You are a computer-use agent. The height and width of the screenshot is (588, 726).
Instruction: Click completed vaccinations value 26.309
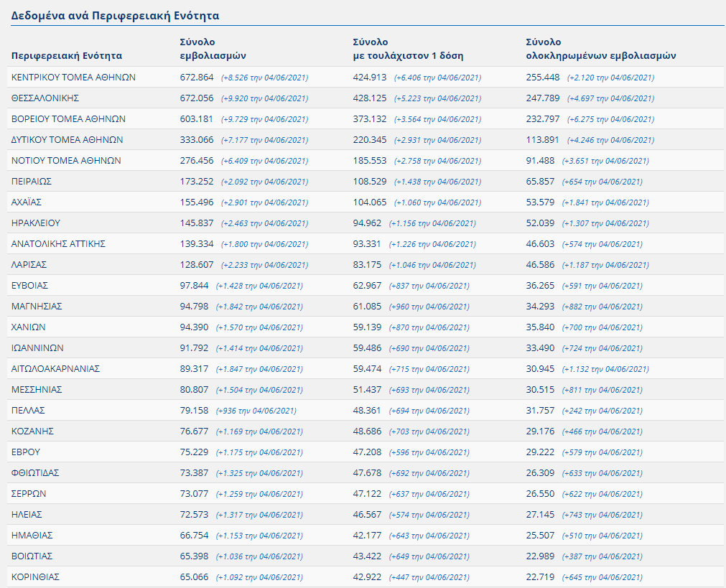(540, 473)
